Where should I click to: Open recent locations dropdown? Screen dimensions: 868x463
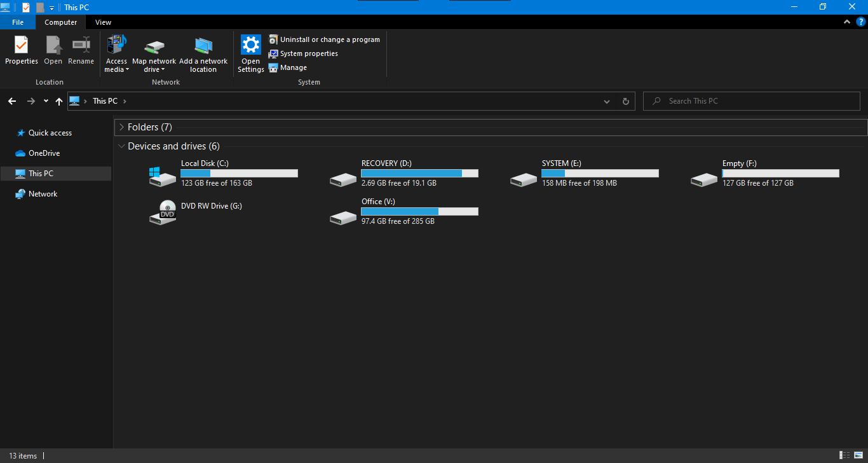(x=46, y=101)
